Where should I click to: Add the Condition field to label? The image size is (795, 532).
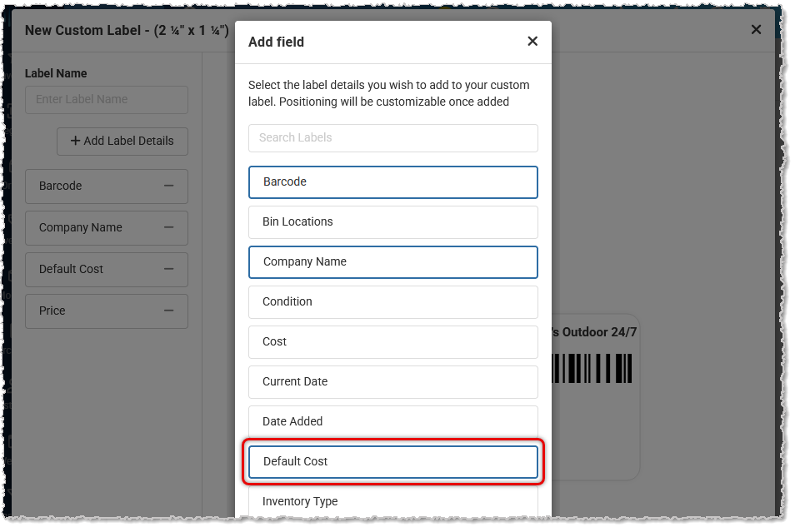tap(392, 301)
